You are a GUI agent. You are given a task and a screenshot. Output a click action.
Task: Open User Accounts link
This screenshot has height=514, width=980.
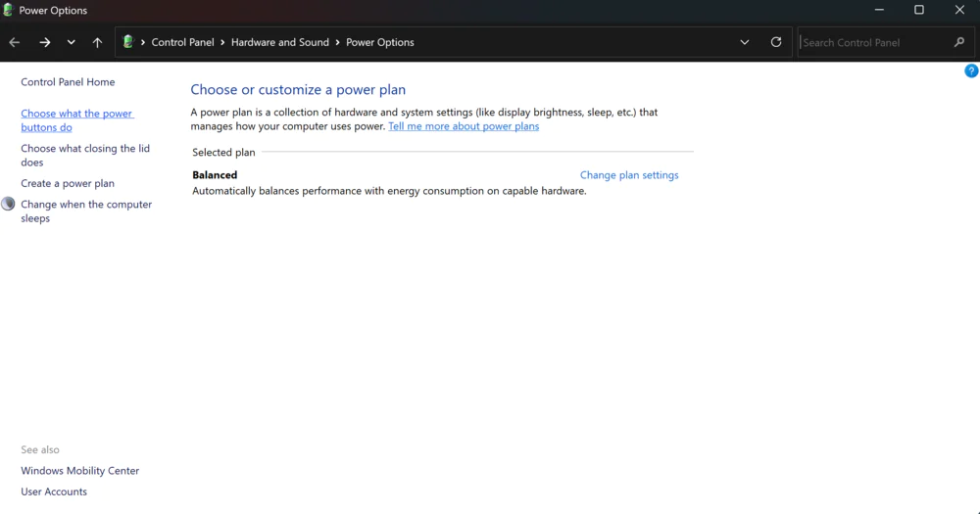54,491
